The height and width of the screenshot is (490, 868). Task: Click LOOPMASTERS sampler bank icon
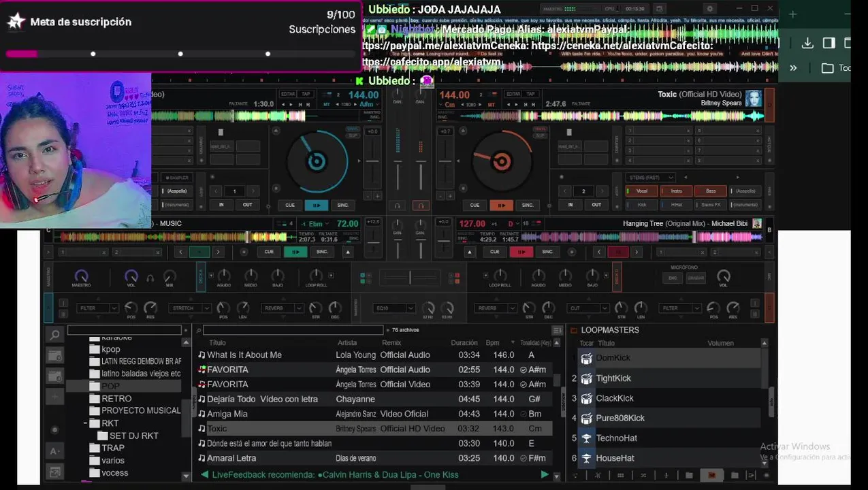[573, 330]
